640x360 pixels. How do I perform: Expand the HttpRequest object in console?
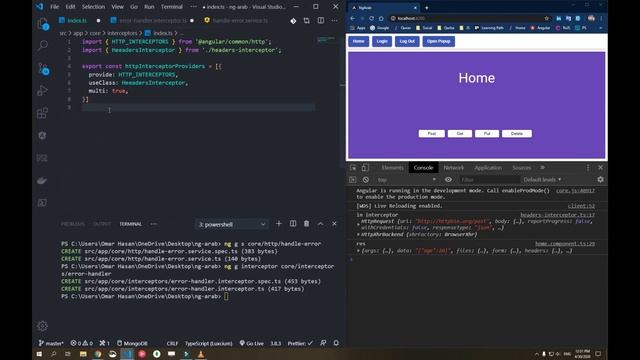[x=358, y=224]
